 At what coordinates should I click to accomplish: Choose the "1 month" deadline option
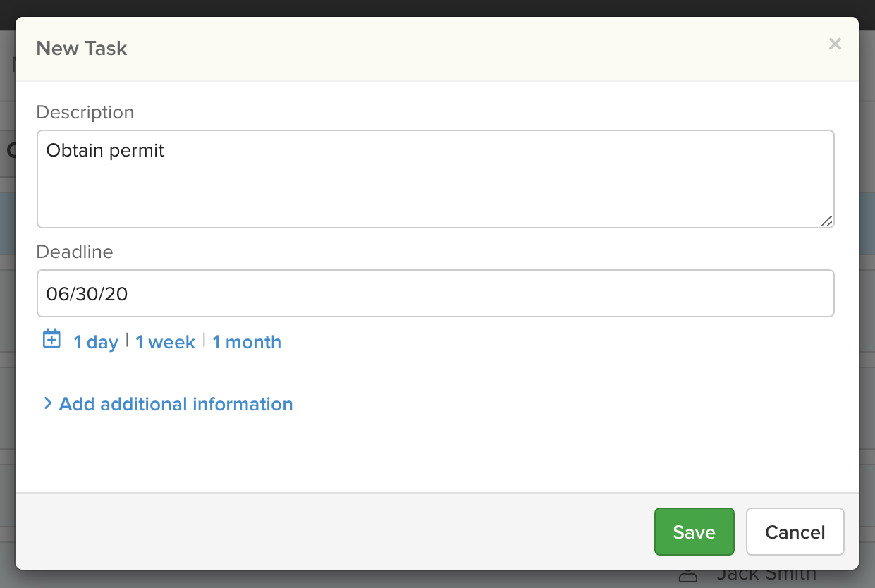(246, 342)
